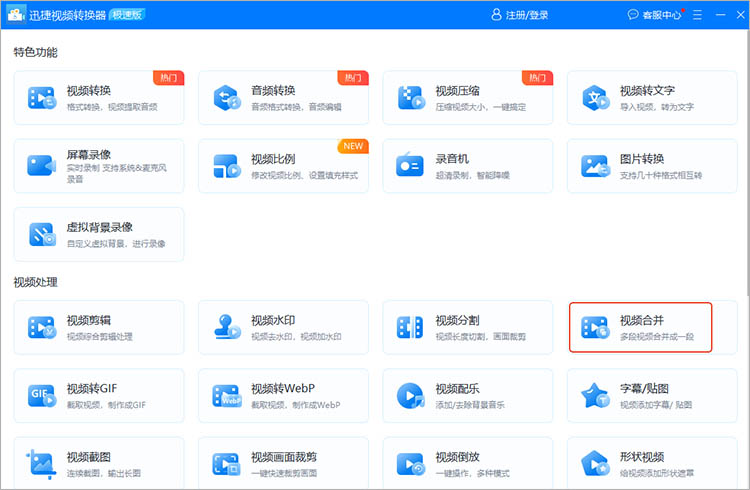This screenshot has height=490, width=750.
Task: Open the hamburger menu in title bar
Action: (x=696, y=15)
